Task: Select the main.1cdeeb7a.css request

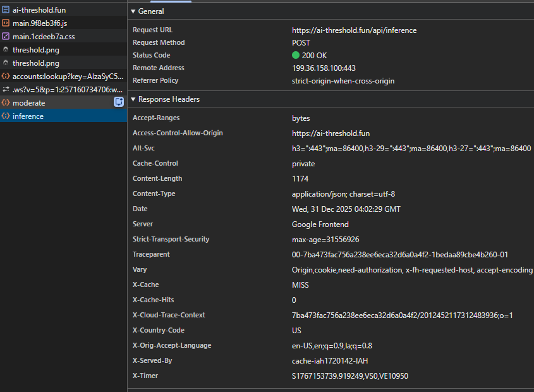Action: click(x=63, y=37)
